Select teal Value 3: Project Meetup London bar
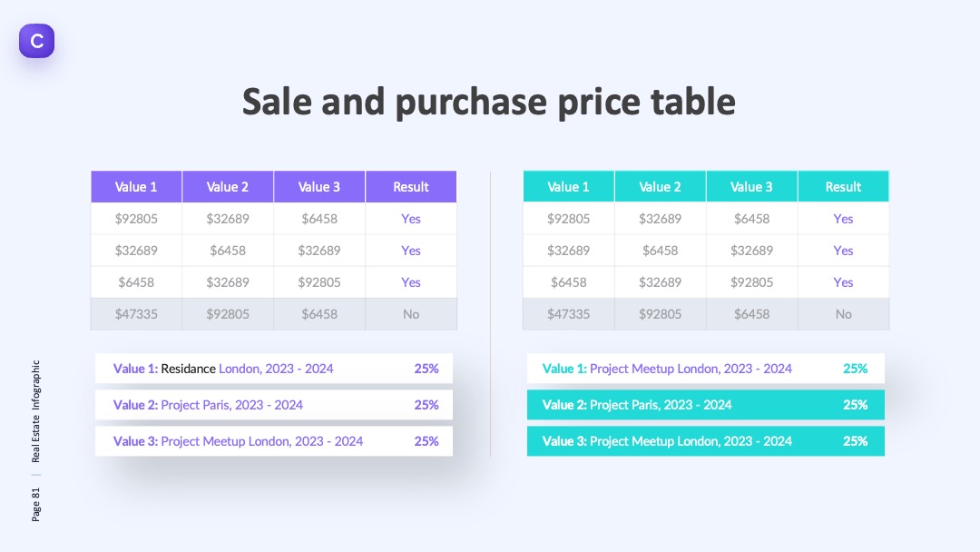The width and height of the screenshot is (980, 552). tap(706, 441)
